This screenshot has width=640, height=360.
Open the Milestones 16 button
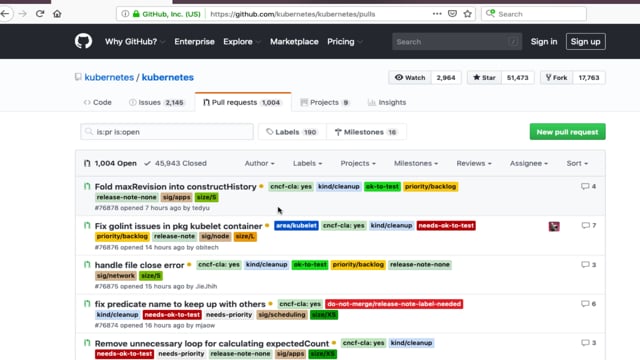coord(366,132)
